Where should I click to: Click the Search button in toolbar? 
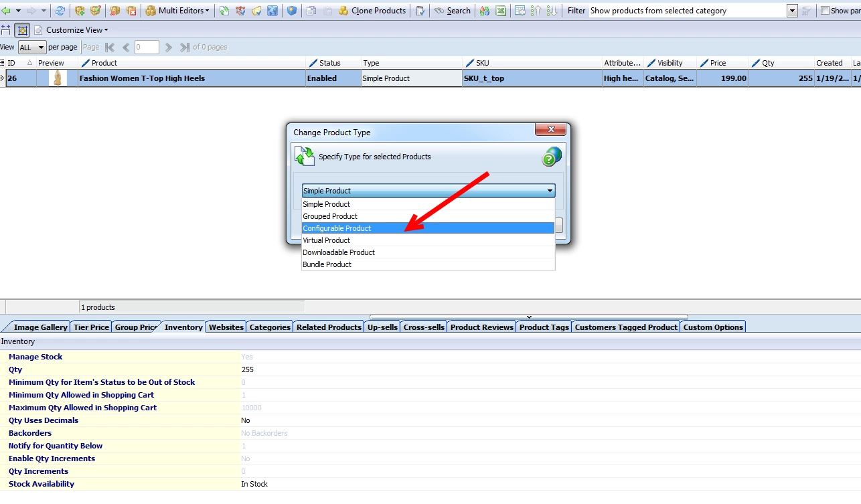(453, 11)
